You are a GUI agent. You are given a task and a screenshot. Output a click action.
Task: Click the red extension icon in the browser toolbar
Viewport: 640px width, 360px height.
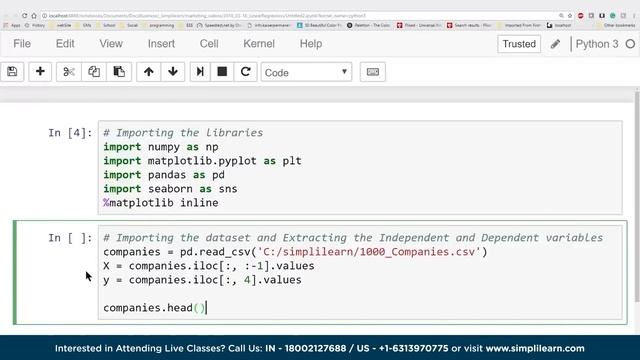click(580, 16)
